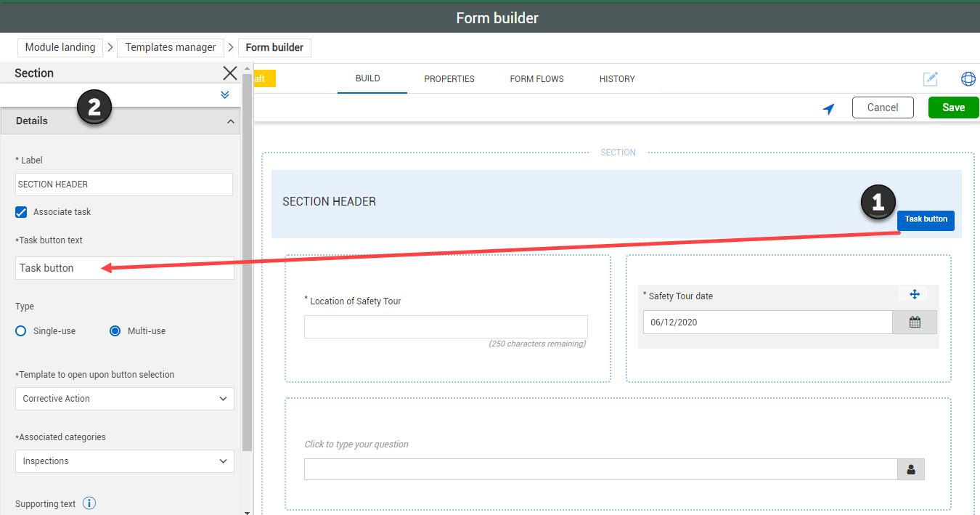Expand panel with double chevron icon
980x515 pixels.
pos(225,95)
